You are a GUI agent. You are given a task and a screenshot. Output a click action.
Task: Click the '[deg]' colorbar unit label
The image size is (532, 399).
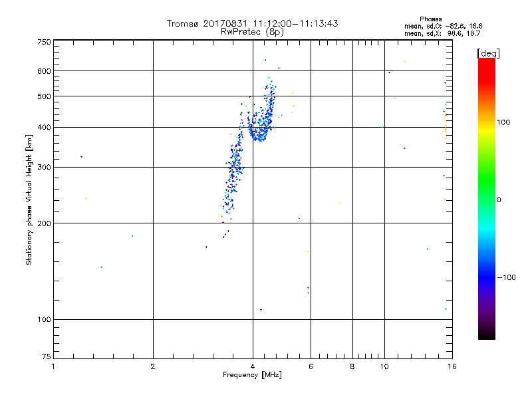488,53
